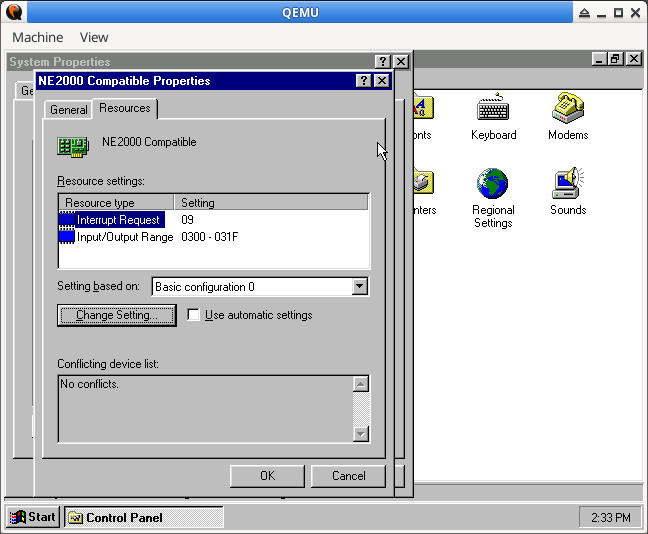The image size is (648, 534).
Task: Click the Keyboard label text
Action: [x=493, y=135]
